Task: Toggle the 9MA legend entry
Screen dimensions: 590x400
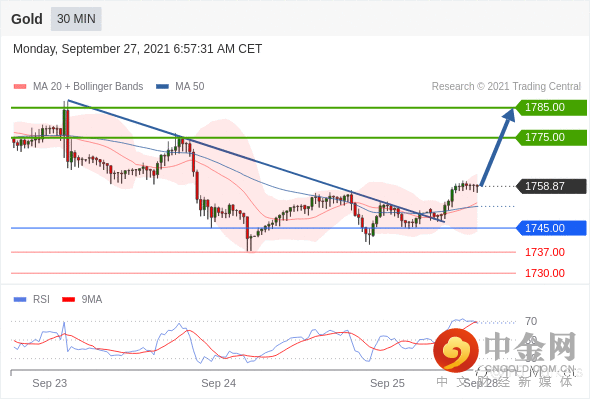Action: [82, 299]
